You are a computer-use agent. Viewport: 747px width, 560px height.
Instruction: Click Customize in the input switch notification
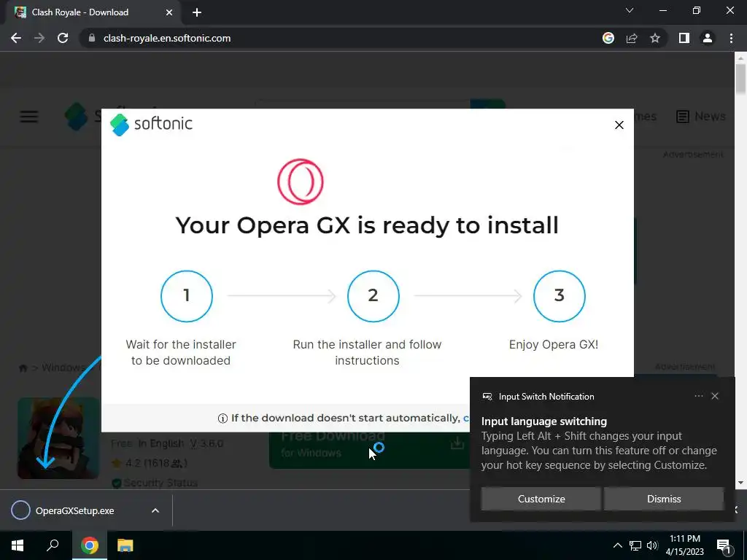(x=541, y=499)
